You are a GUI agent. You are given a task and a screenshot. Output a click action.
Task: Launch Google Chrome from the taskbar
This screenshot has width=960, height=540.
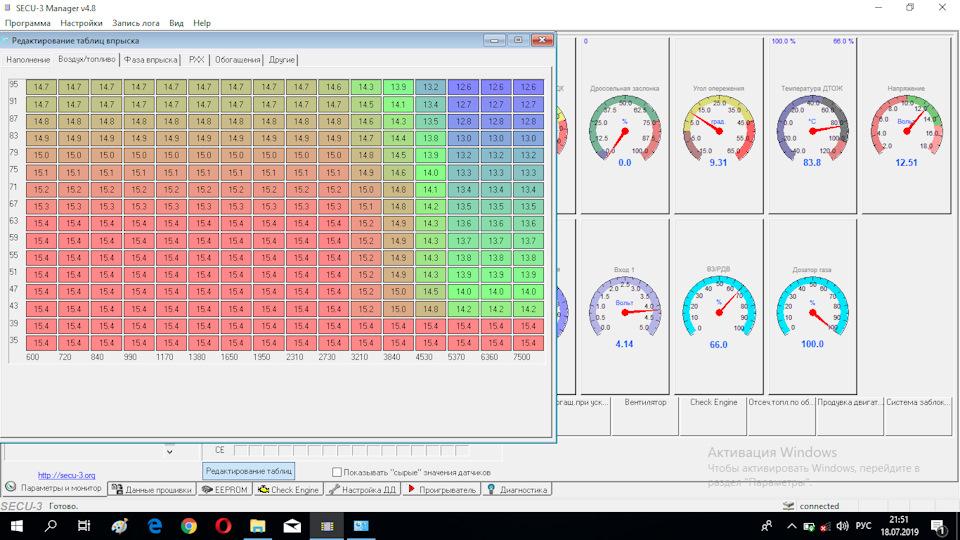tap(189, 526)
